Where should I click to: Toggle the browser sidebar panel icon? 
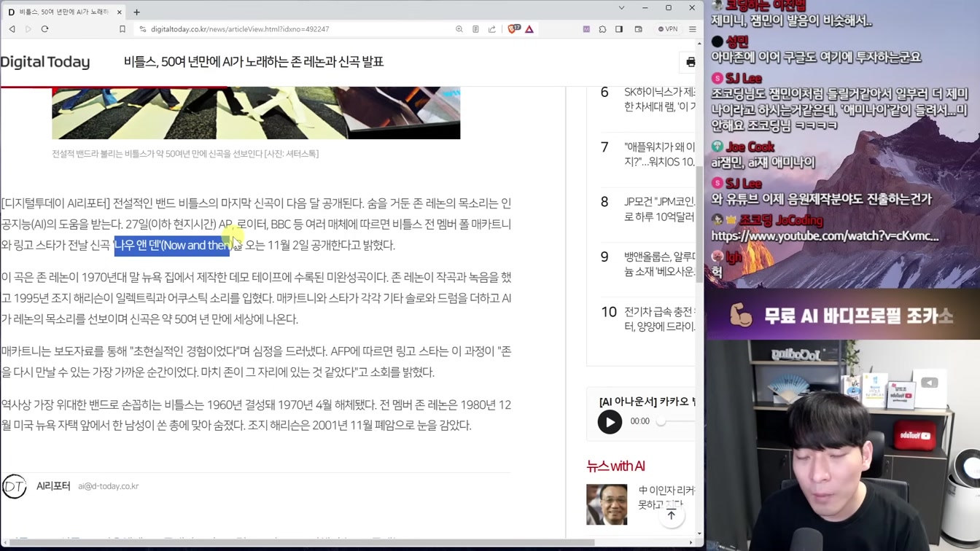(x=619, y=29)
